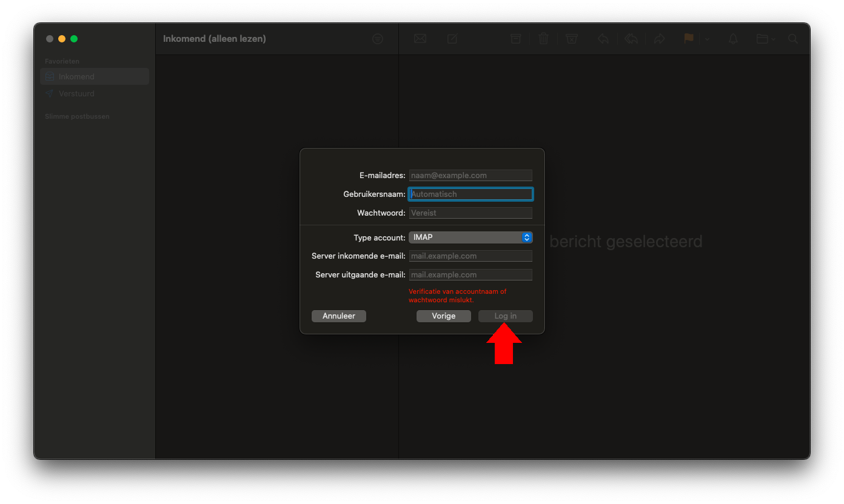Open the Move to folder dropdown
The image size is (844, 504).
763,38
